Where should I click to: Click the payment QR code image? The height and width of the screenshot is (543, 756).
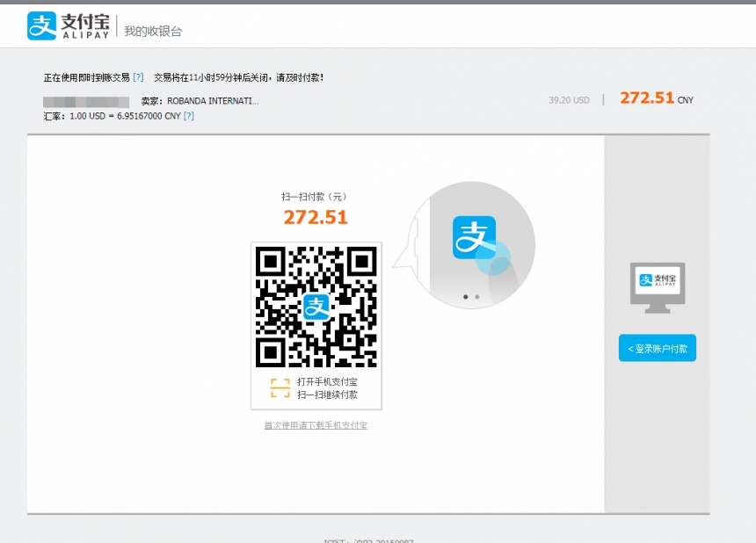(316, 307)
